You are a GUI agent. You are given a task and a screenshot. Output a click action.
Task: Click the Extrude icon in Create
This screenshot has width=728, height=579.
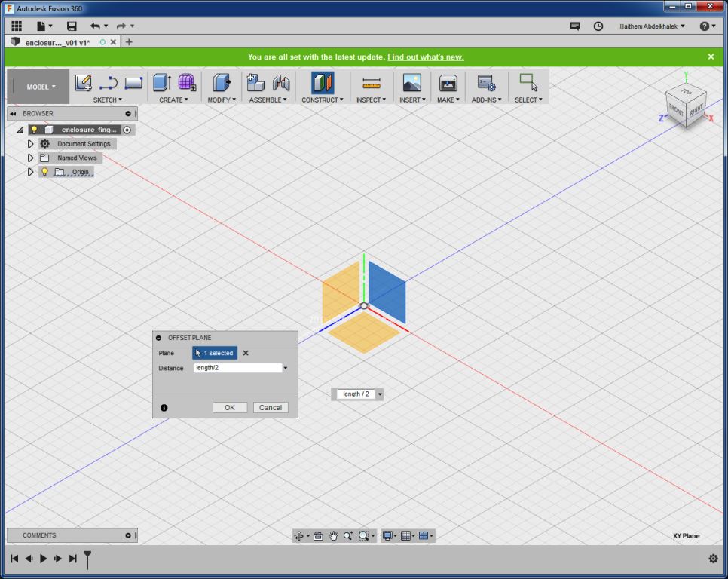pos(162,83)
